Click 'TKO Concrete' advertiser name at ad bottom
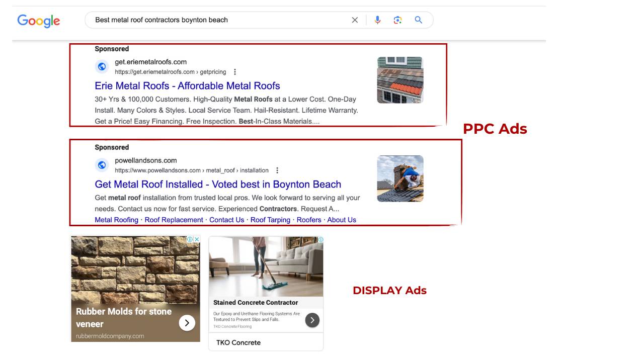The image size is (644, 362). [x=238, y=342]
